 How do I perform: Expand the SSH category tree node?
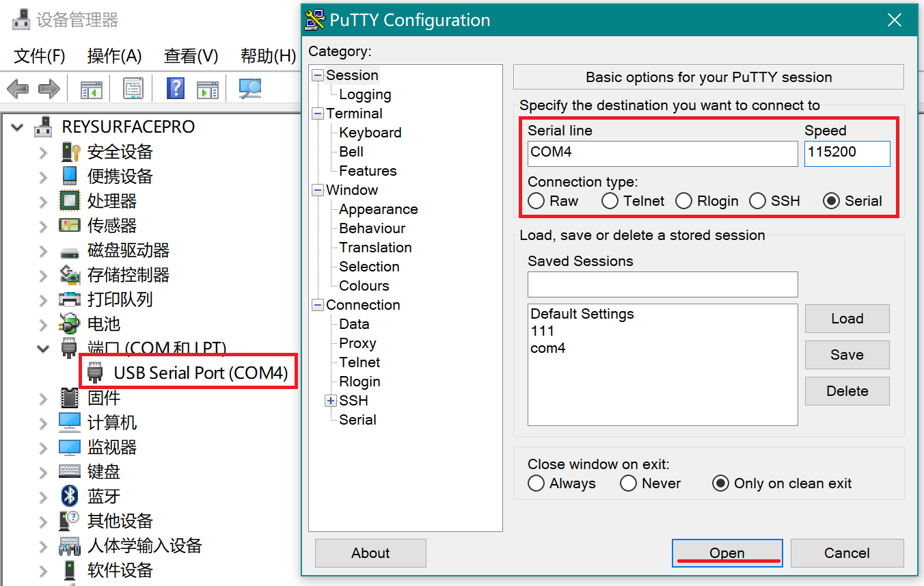click(x=331, y=401)
